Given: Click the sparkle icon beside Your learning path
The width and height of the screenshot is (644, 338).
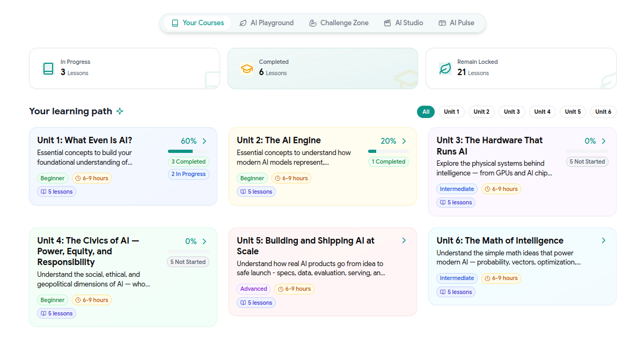Looking at the screenshot, I should (x=120, y=111).
